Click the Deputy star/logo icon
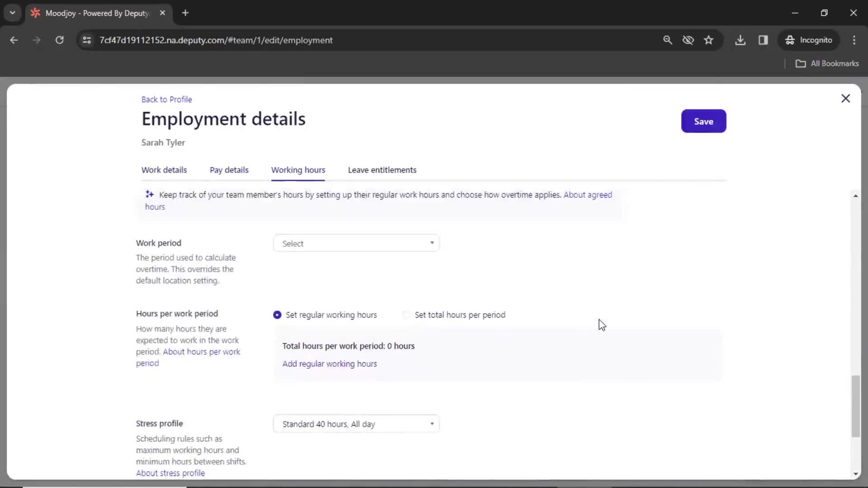 click(x=35, y=13)
